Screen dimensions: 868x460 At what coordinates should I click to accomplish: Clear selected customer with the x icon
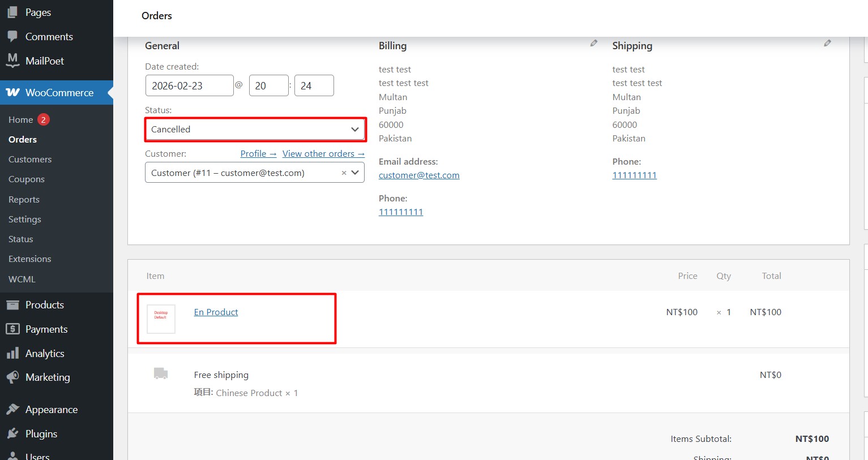pos(344,173)
